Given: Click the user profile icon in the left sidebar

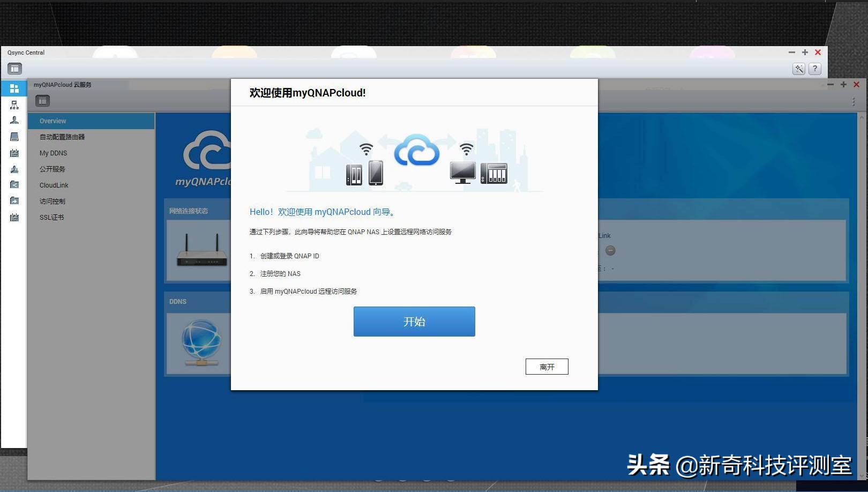Looking at the screenshot, I should click(x=14, y=120).
